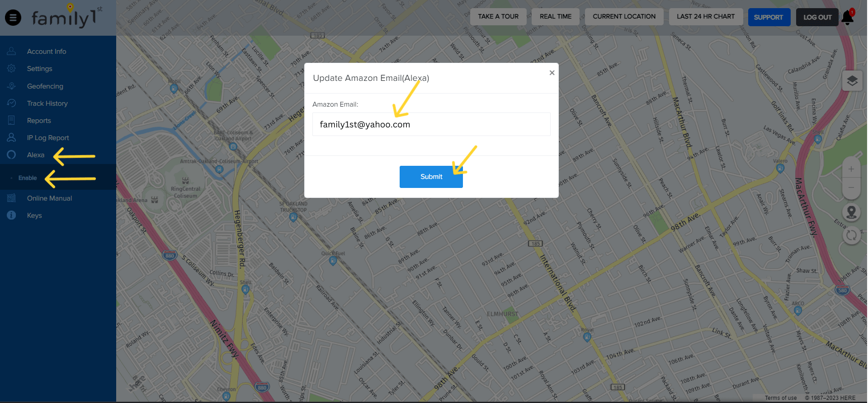Open the notifications bell
This screenshot has height=403, width=868.
tap(848, 17)
